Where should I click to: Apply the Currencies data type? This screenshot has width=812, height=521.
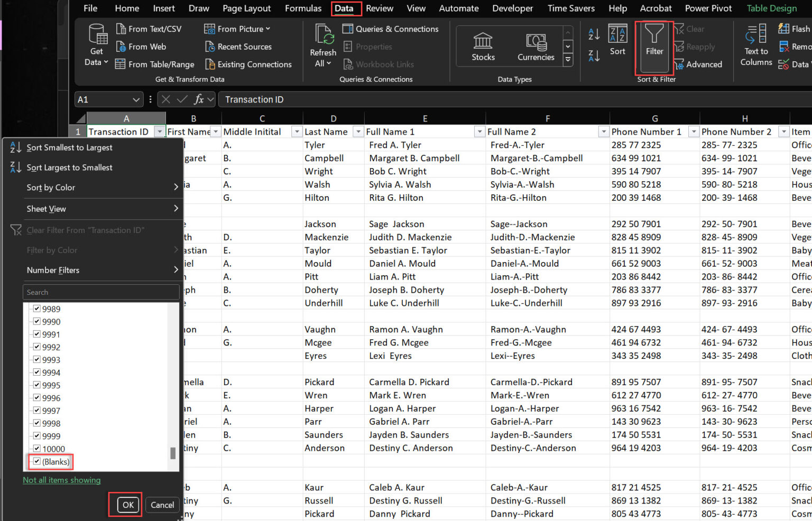click(536, 46)
